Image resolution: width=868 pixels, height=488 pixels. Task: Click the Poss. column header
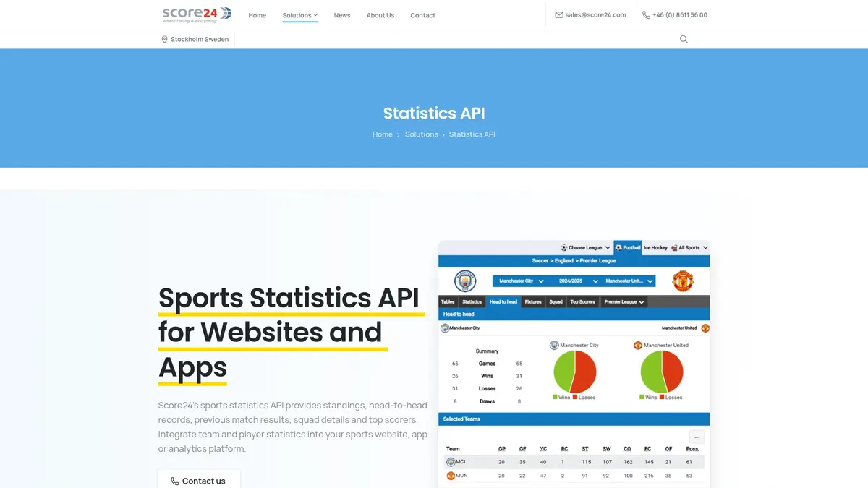pos(693,448)
